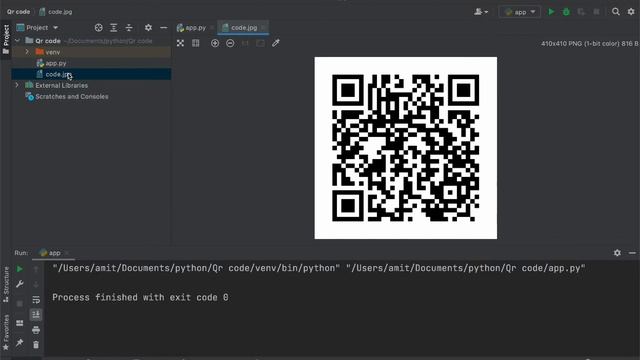Click restore layout icon in Run panel
The image size is (640, 360).
coord(20,323)
